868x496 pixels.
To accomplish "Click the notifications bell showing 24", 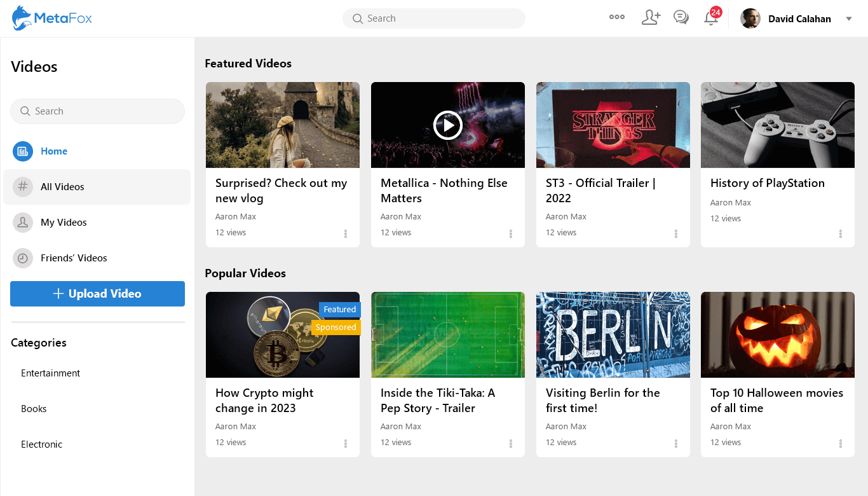I will (710, 18).
